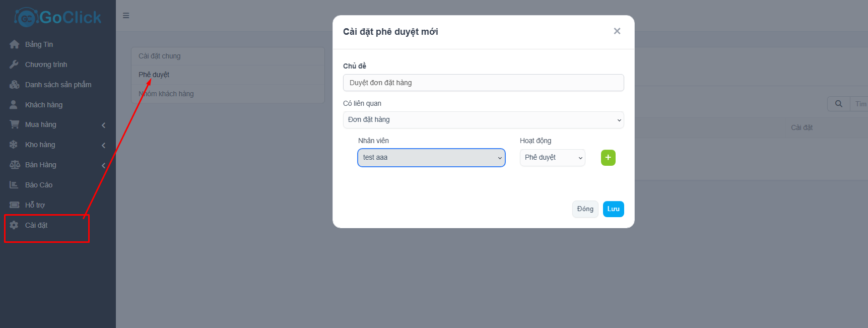Click the Mua hàng cart icon
The width and height of the screenshot is (868, 328).
click(x=14, y=124)
